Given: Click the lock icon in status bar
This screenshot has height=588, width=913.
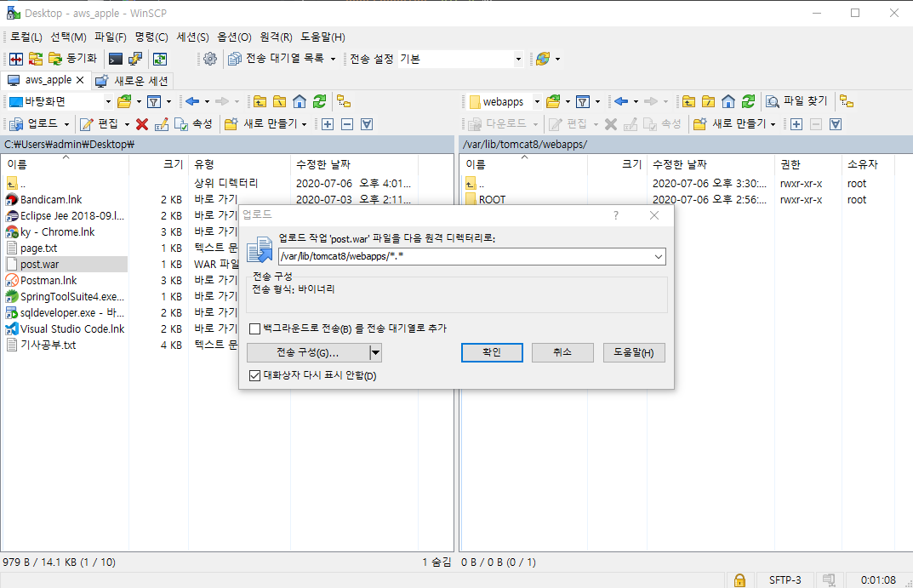Looking at the screenshot, I should tap(739, 579).
